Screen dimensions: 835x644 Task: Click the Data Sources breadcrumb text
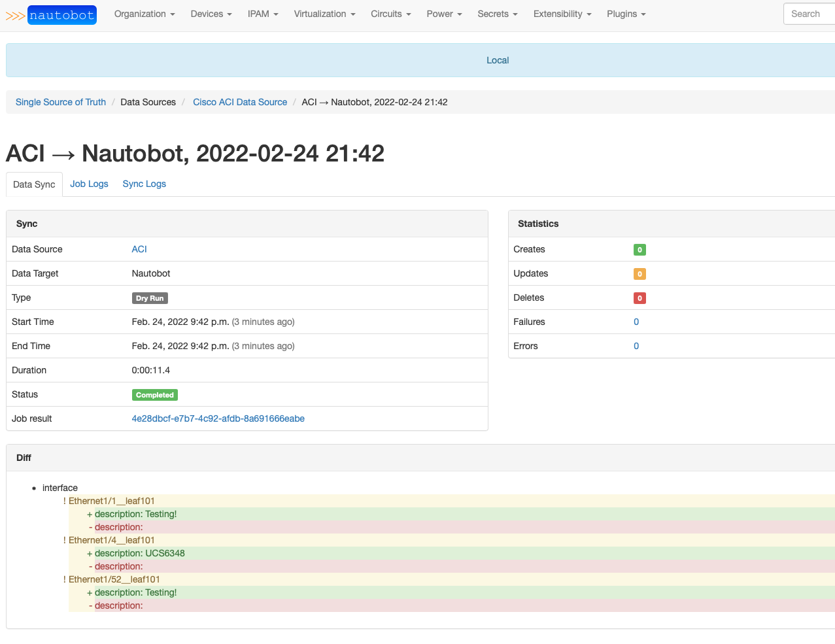point(148,102)
